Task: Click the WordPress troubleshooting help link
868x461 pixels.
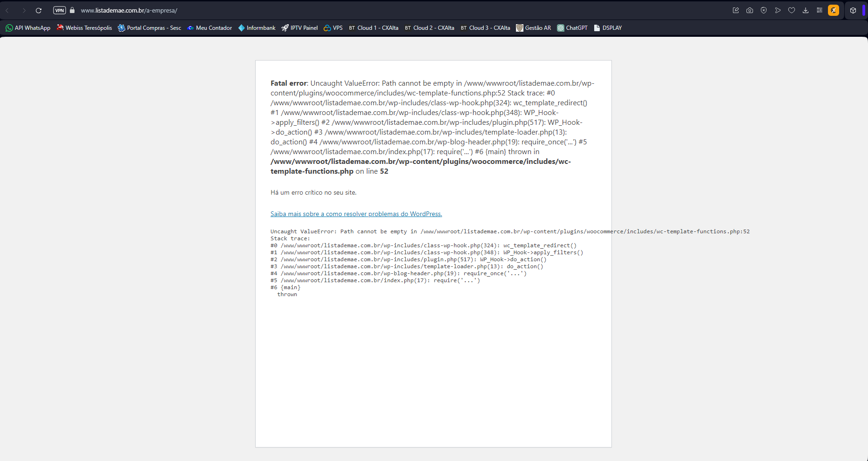Action: 356,214
